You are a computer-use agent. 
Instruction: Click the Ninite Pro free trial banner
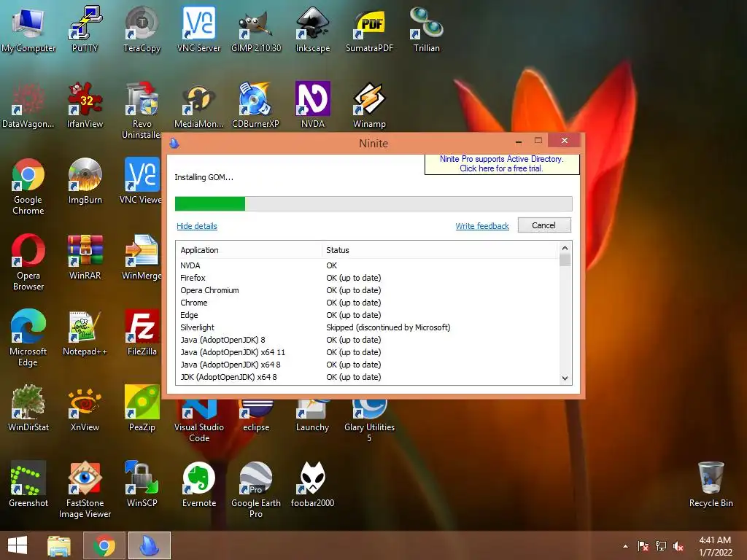click(502, 164)
